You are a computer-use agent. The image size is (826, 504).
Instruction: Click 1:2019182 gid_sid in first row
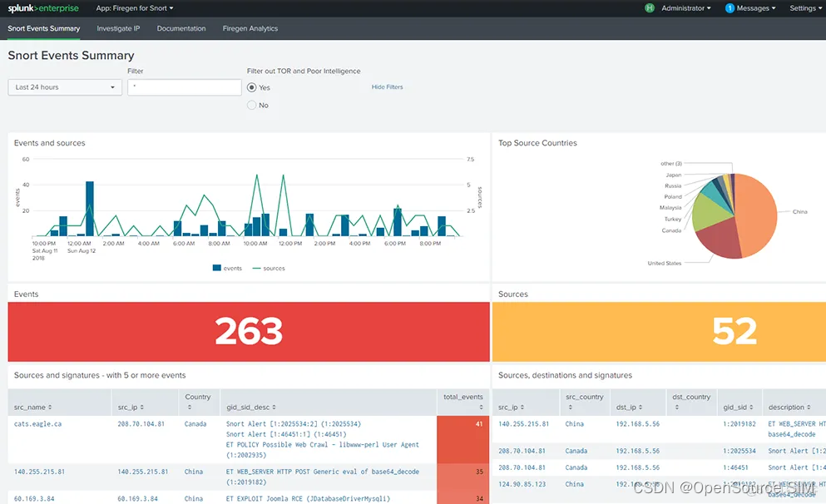[x=739, y=424]
